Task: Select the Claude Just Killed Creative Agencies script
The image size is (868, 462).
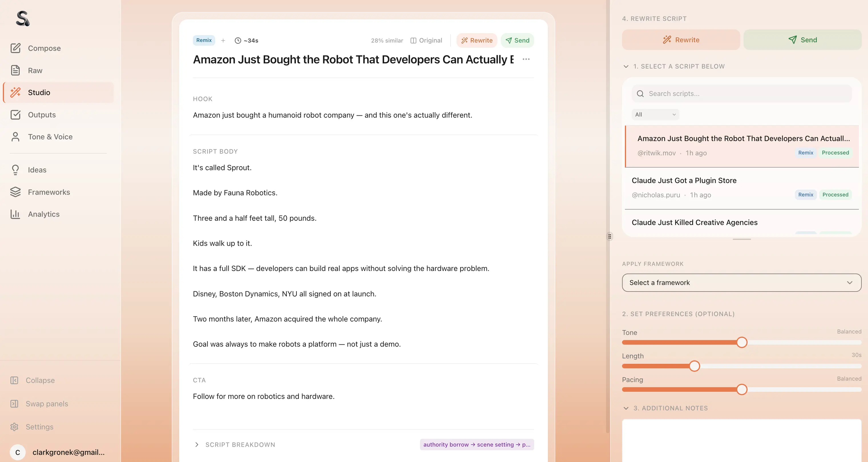Action: click(x=742, y=222)
